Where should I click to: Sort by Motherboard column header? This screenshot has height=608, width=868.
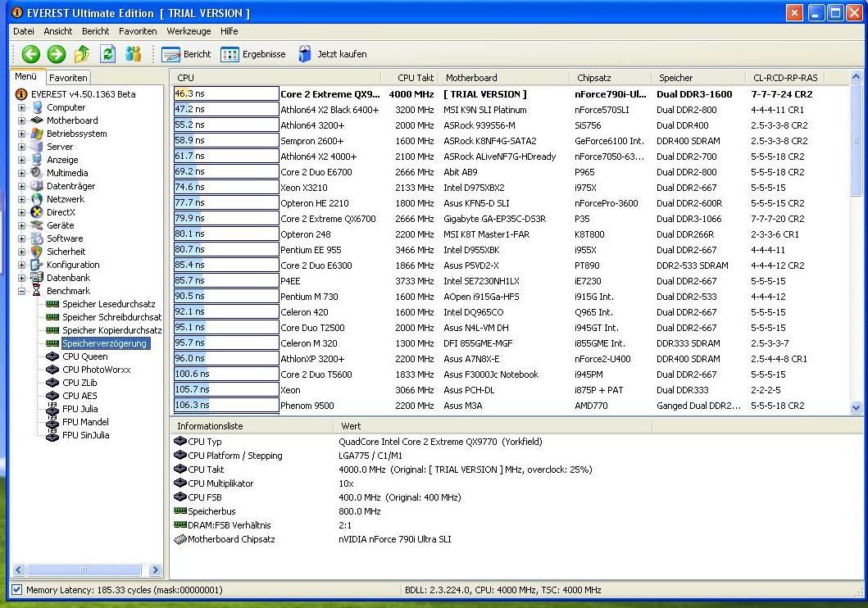[x=504, y=78]
